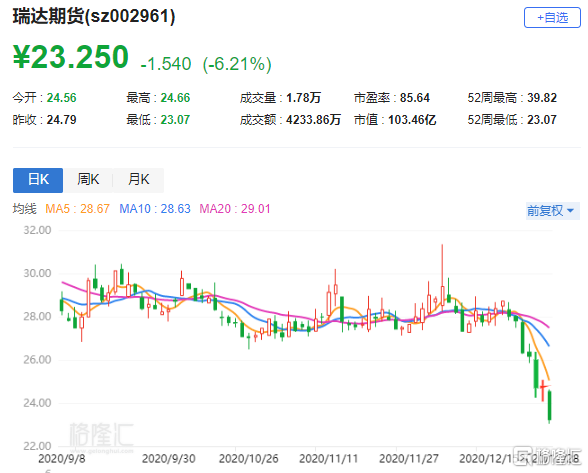Click the 2020/11/11 date label
This screenshot has width=588, height=473.
point(328,458)
